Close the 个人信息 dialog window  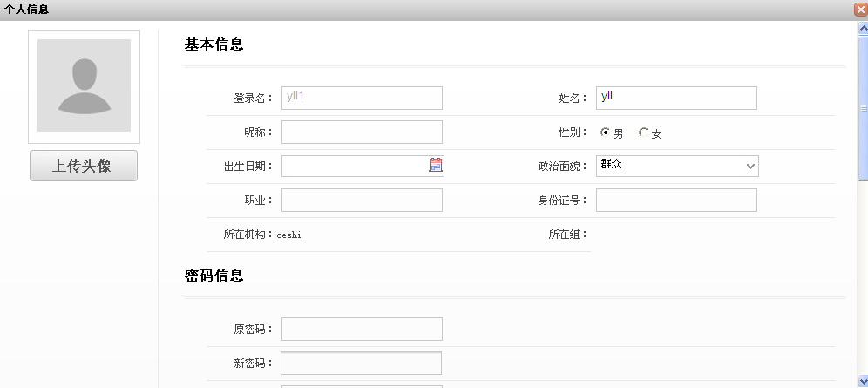pyautogui.click(x=860, y=10)
